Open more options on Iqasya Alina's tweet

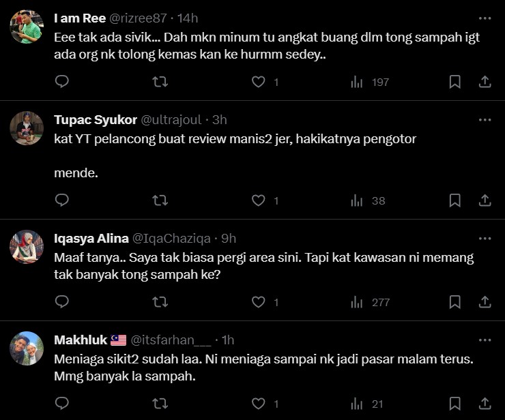pyautogui.click(x=485, y=239)
